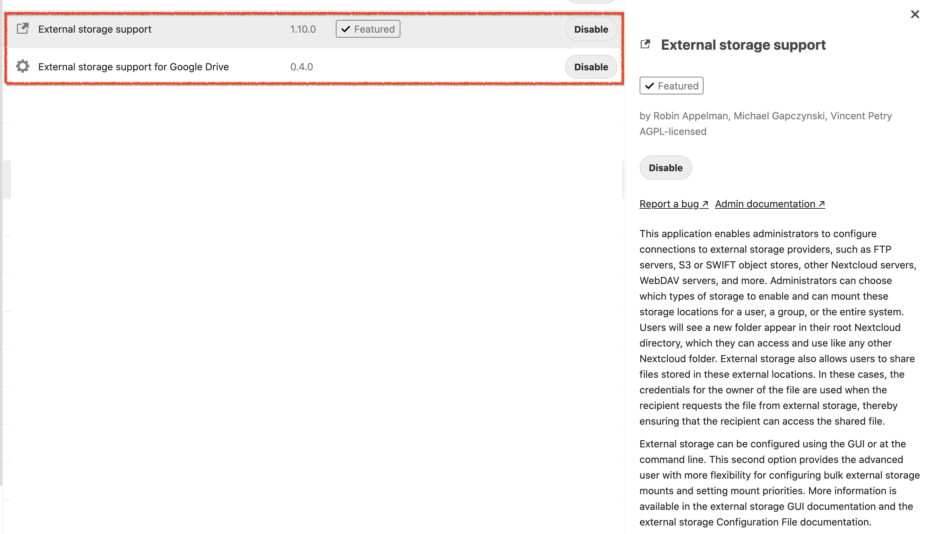Click the Featured badge in the app list
Image resolution: width=930 pixels, height=534 pixels.
368,29
